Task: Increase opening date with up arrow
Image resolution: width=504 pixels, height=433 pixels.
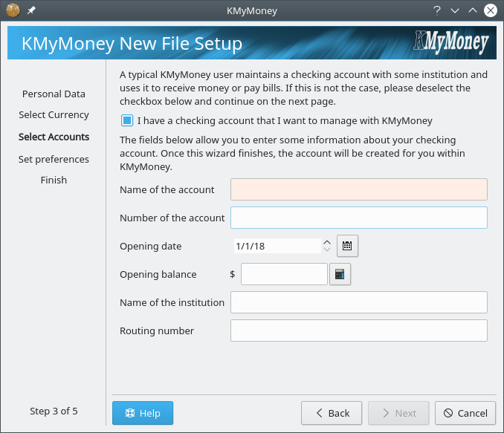Action: pos(326,241)
